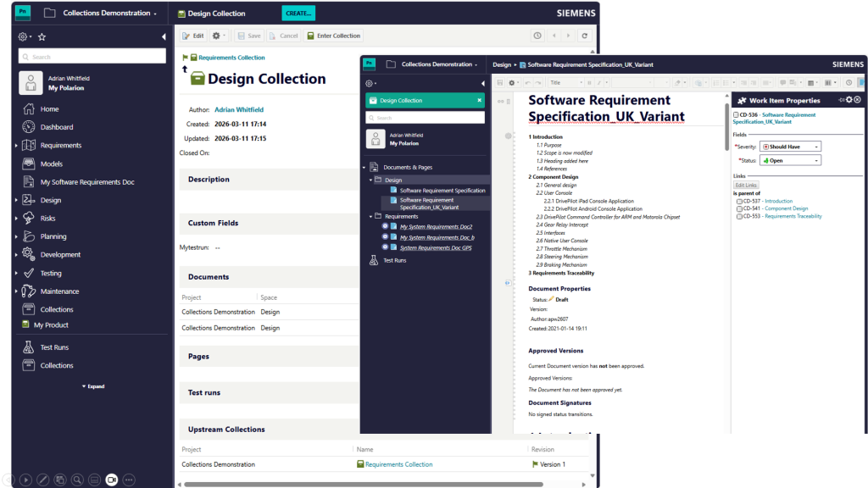
Task: Select the CD-553 Requirements Traceability checkbox
Action: (739, 216)
